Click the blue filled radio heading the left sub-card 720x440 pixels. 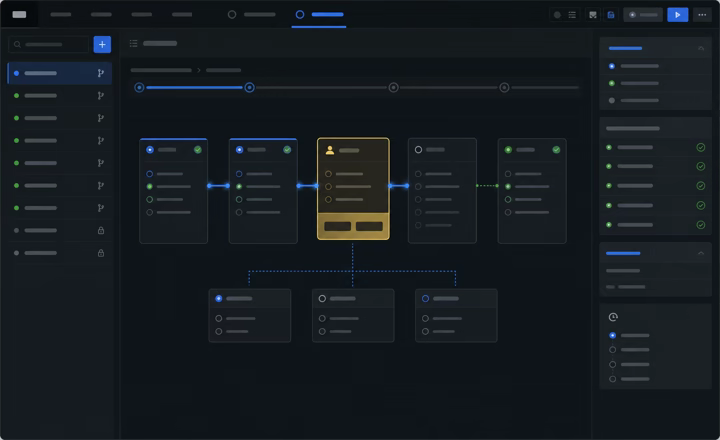(x=219, y=299)
